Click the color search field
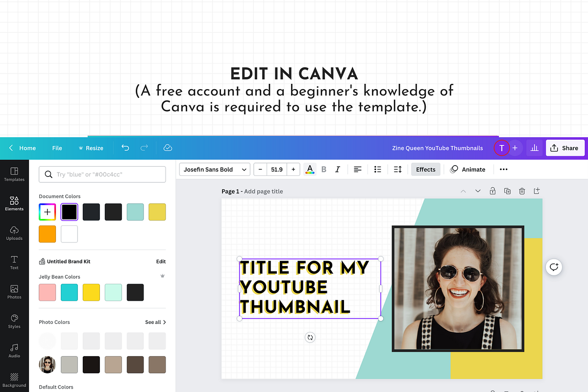The width and height of the screenshot is (588, 392). [x=102, y=174]
